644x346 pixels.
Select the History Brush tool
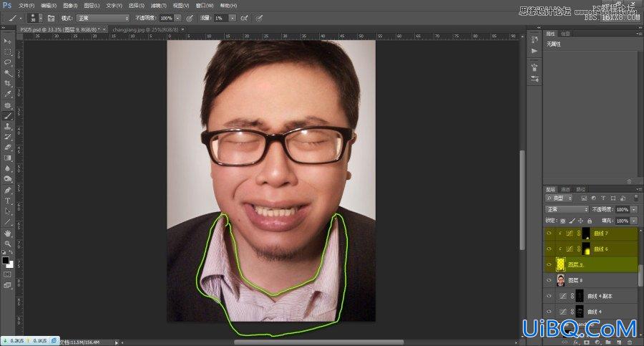[x=7, y=137]
